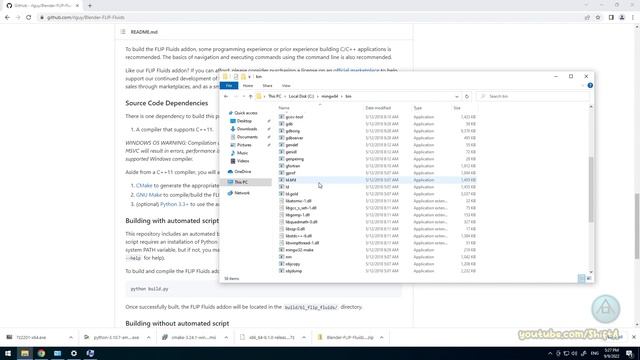Open Pictures in navigation pane
This screenshot has height=360, width=640.
coord(244,145)
